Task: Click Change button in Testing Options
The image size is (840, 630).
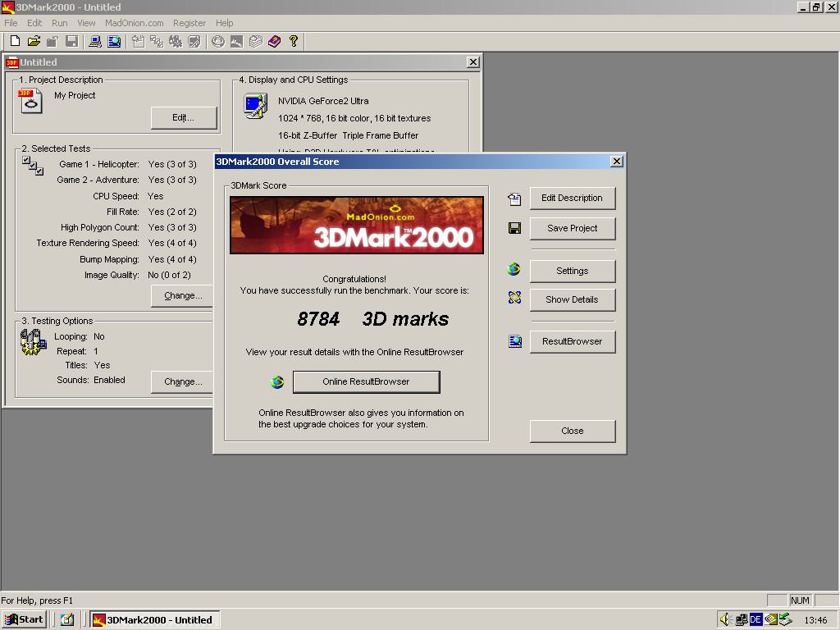Action: coord(183,382)
